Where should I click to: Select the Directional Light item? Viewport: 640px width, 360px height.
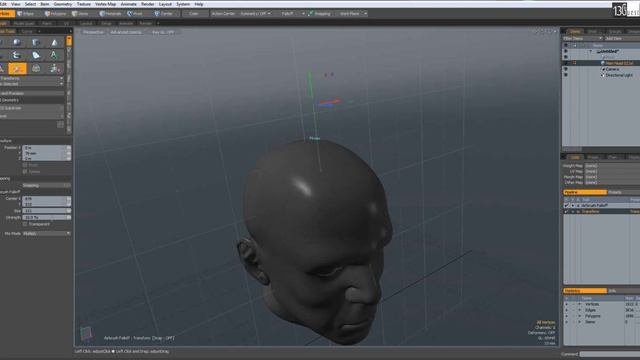619,75
